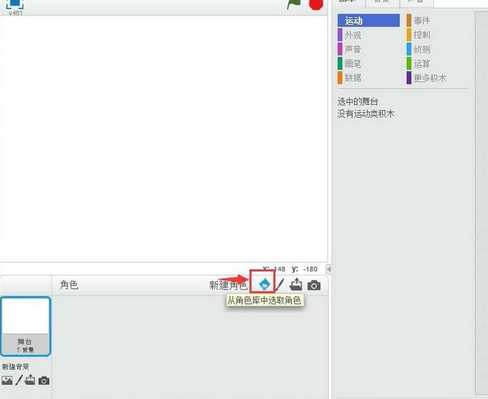Choose backdrop from library icon
This screenshot has width=488, height=399.
[7, 380]
